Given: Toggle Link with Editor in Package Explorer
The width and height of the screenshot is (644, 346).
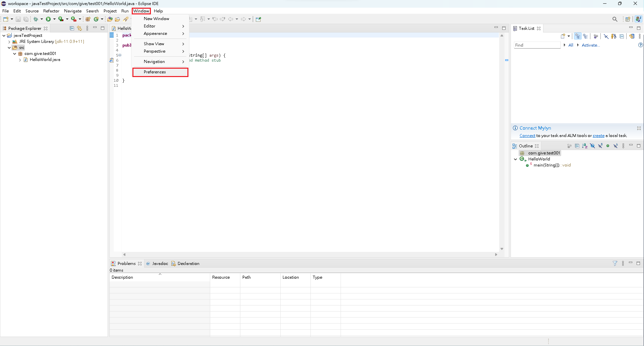Looking at the screenshot, I should pos(79,28).
